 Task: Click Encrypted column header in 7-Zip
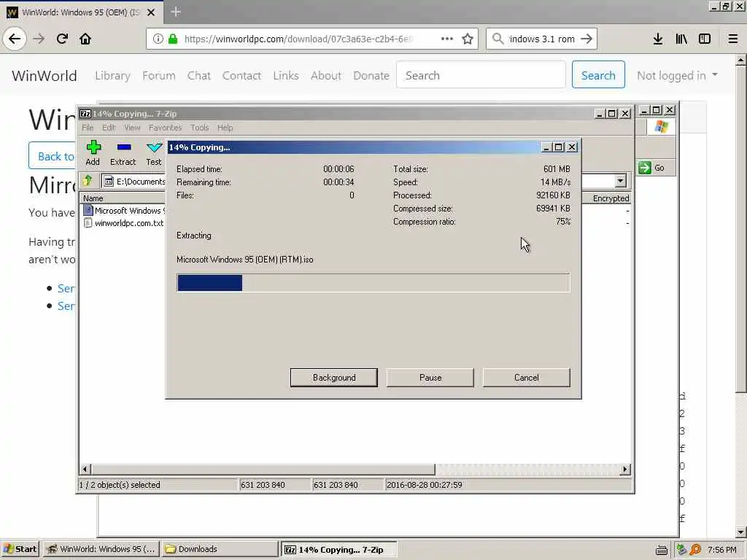coord(611,198)
